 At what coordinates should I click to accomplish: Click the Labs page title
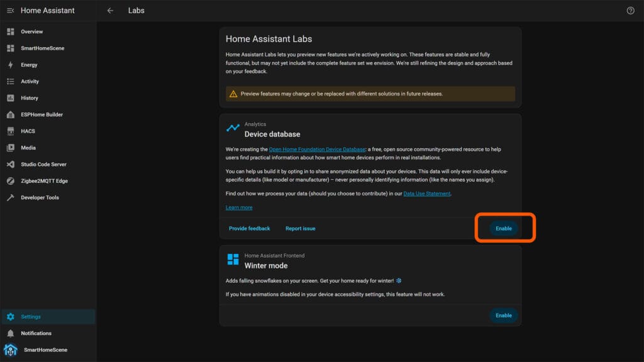[136, 11]
